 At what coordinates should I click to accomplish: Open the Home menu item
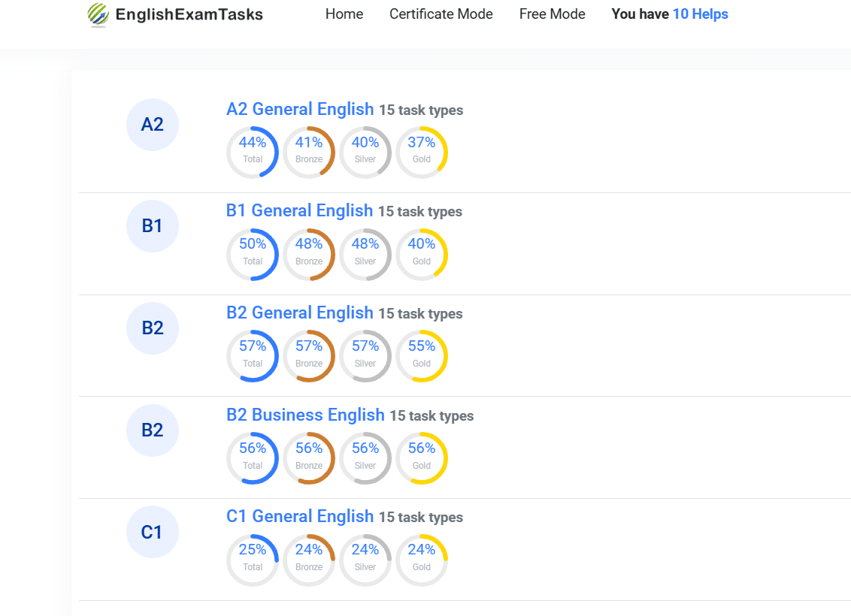[x=344, y=14]
